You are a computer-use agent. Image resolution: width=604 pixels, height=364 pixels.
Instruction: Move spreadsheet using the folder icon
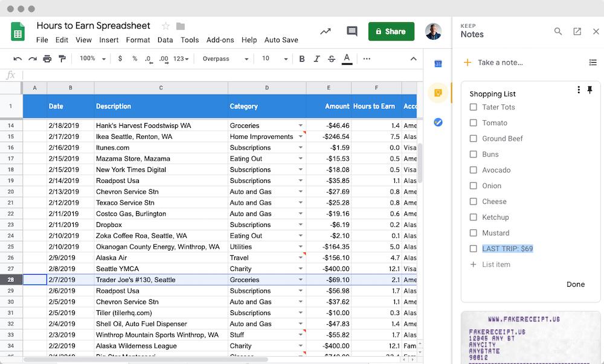click(180, 26)
